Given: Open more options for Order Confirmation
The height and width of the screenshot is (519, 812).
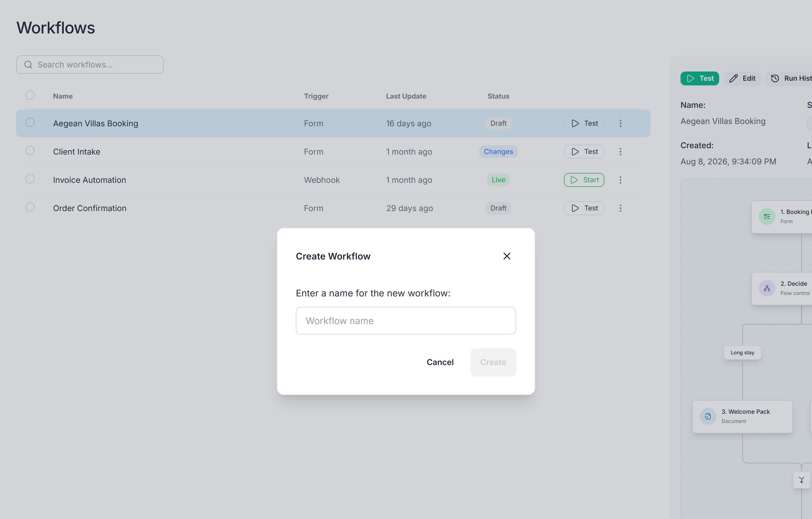Looking at the screenshot, I should [620, 208].
